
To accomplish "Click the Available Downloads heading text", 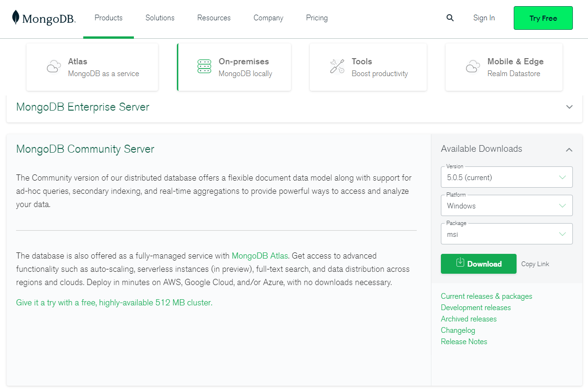I will (482, 149).
